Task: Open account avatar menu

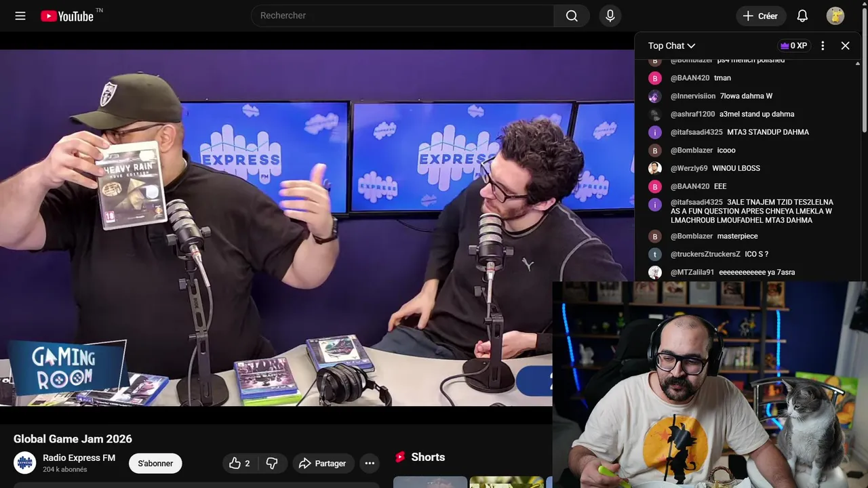Action: tap(835, 16)
